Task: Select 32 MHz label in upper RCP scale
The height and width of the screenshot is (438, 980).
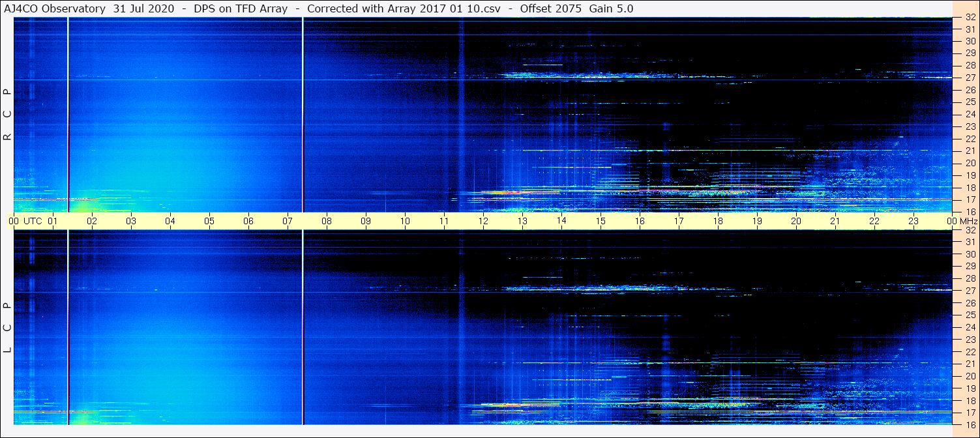Action: click(970, 18)
